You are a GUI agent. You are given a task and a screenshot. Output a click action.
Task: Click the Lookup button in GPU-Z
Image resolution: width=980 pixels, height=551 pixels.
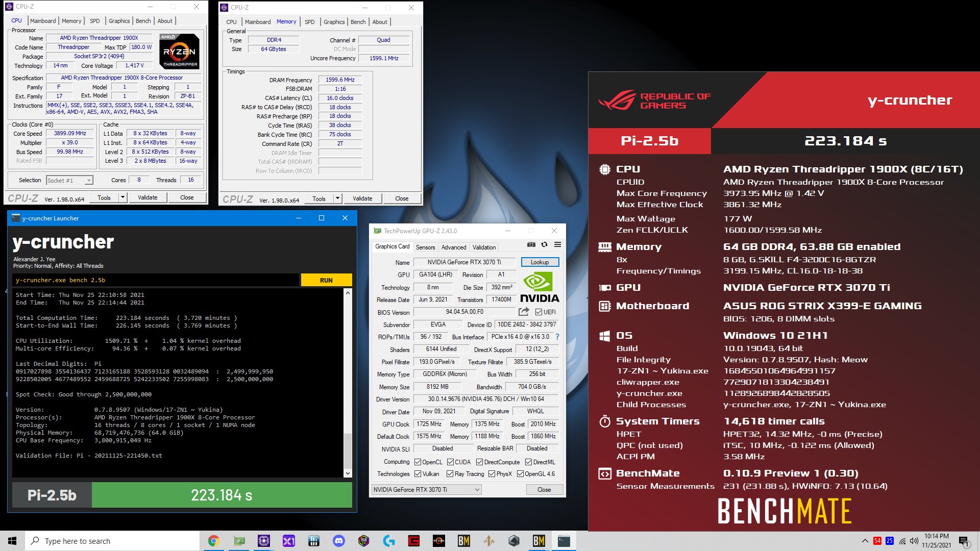[x=540, y=262]
